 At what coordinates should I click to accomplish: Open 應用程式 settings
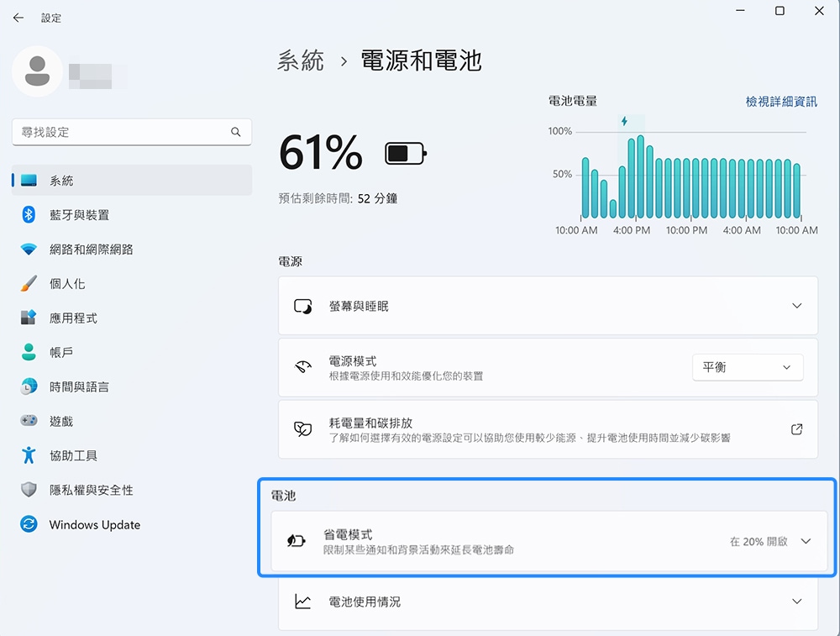click(x=132, y=318)
